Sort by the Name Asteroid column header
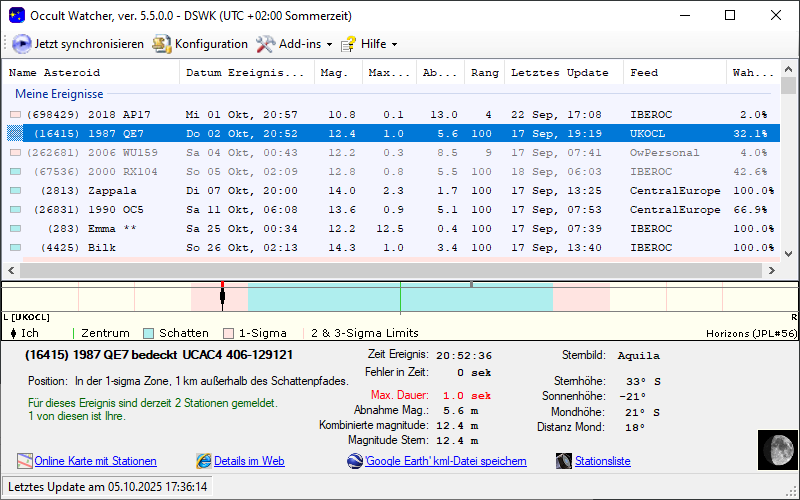 [x=55, y=73]
